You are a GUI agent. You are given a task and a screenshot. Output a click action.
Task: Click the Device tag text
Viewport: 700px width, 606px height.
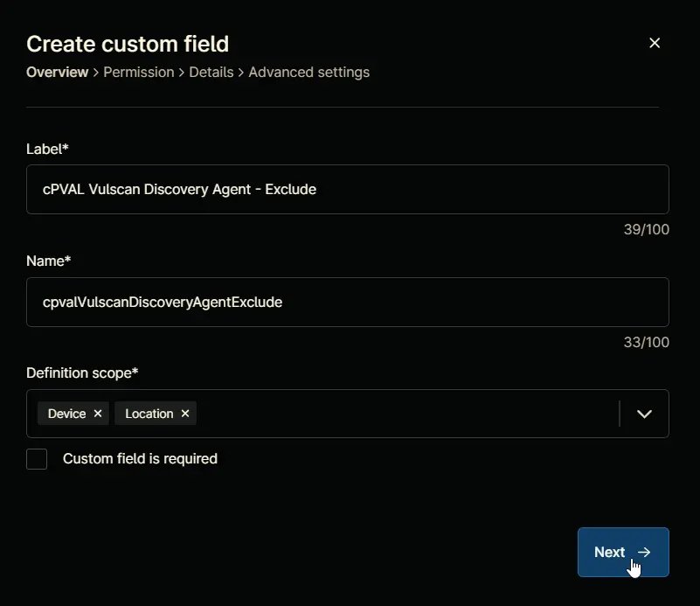point(67,414)
